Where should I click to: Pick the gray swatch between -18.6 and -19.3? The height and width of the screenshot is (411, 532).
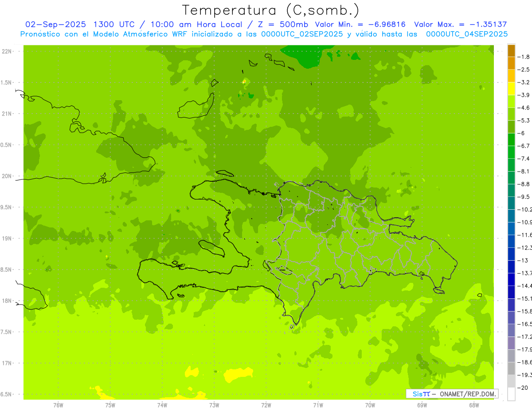511,368
